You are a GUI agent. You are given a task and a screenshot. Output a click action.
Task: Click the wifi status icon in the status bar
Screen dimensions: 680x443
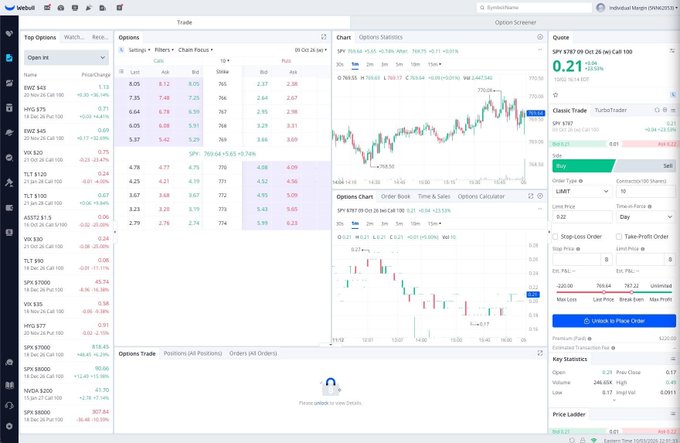(594, 440)
